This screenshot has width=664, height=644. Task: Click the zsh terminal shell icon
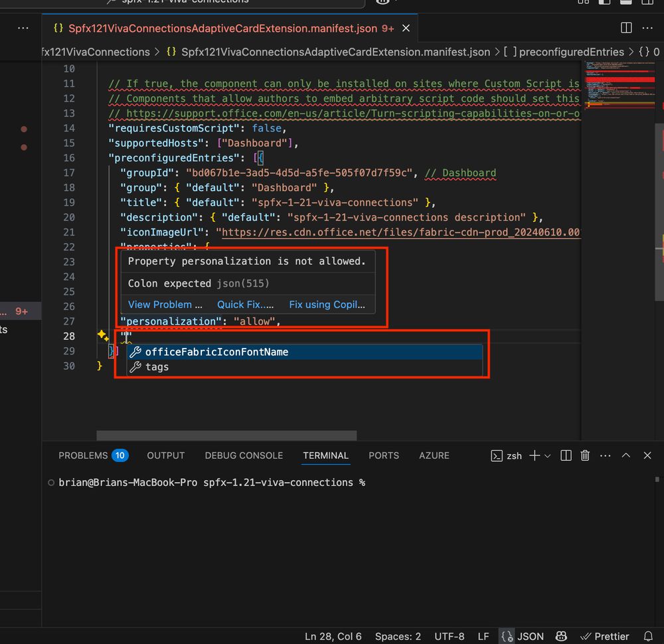496,456
